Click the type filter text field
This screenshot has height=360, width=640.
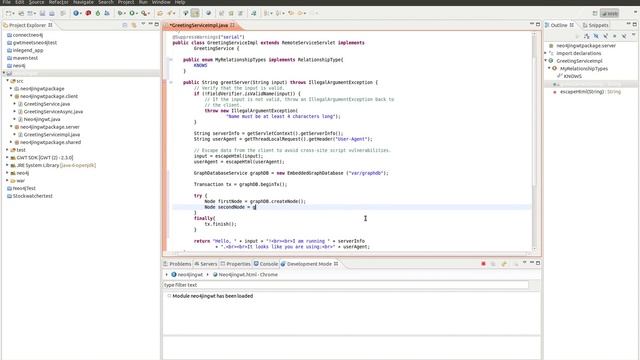coord(346,285)
